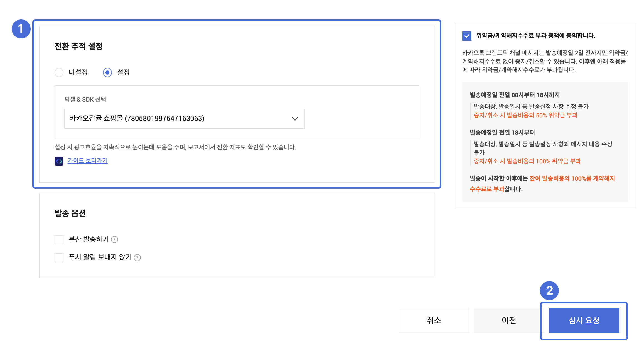Open the 가이드 보러가기 link
644x353 pixels.
coord(87,161)
